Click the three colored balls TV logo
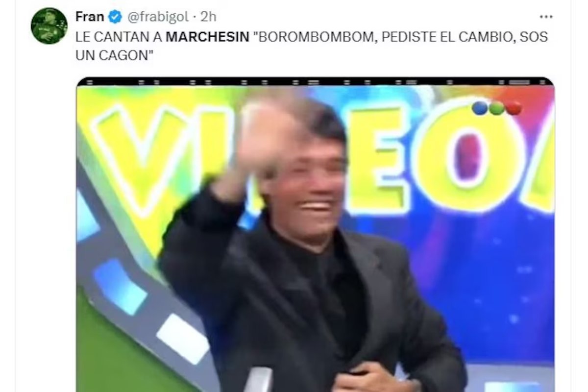The width and height of the screenshot is (588, 392). pyautogui.click(x=496, y=108)
